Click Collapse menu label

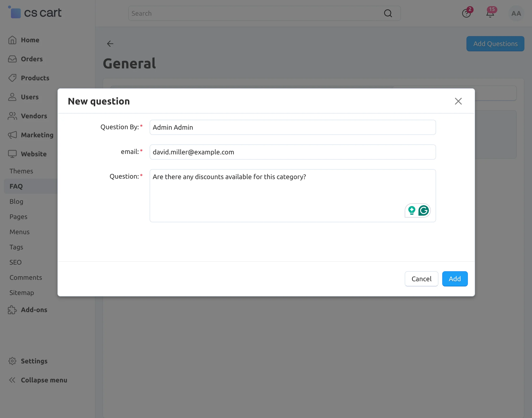pos(44,380)
